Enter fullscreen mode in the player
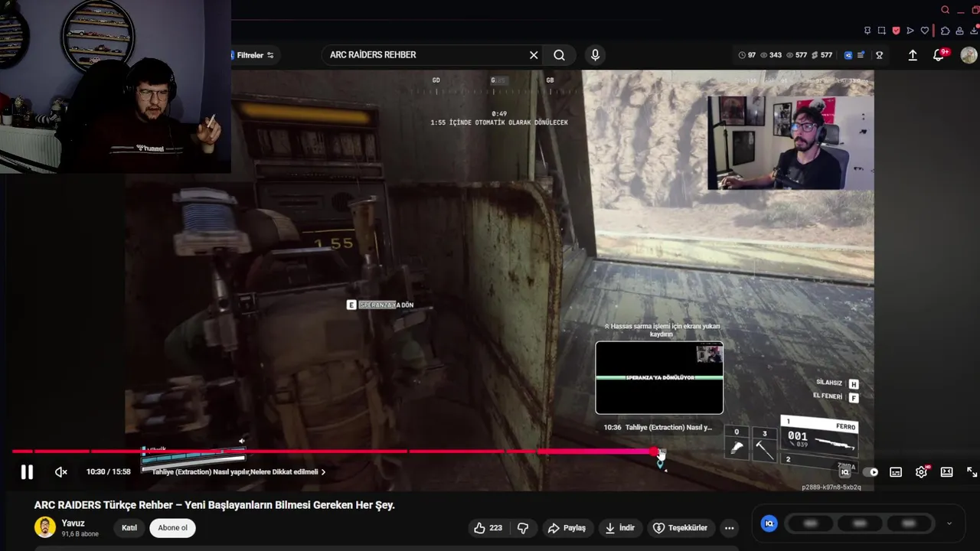980x551 pixels. (x=972, y=472)
